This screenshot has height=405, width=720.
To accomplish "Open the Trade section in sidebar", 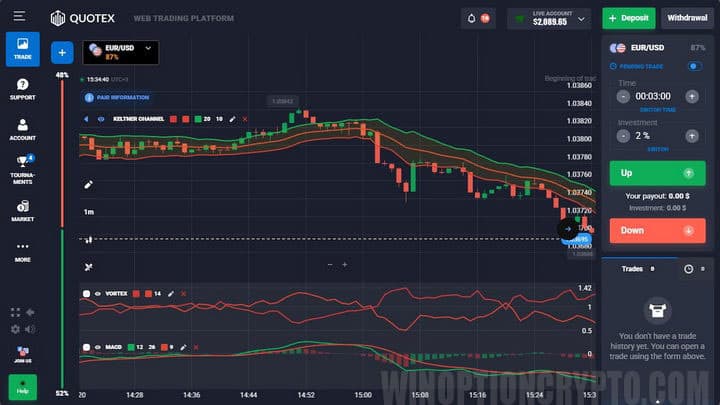I will tap(22, 49).
